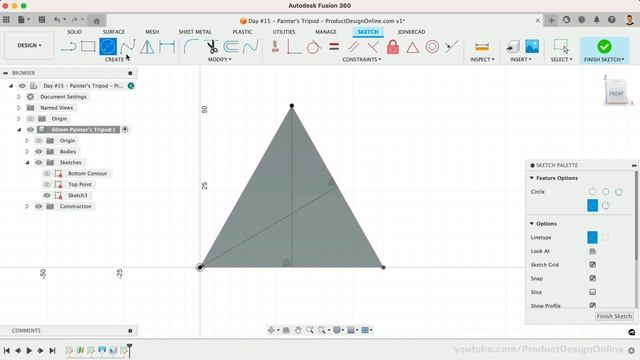This screenshot has width=640, height=360.
Task: Toggle visibility of Construction folder
Action: coord(39,207)
